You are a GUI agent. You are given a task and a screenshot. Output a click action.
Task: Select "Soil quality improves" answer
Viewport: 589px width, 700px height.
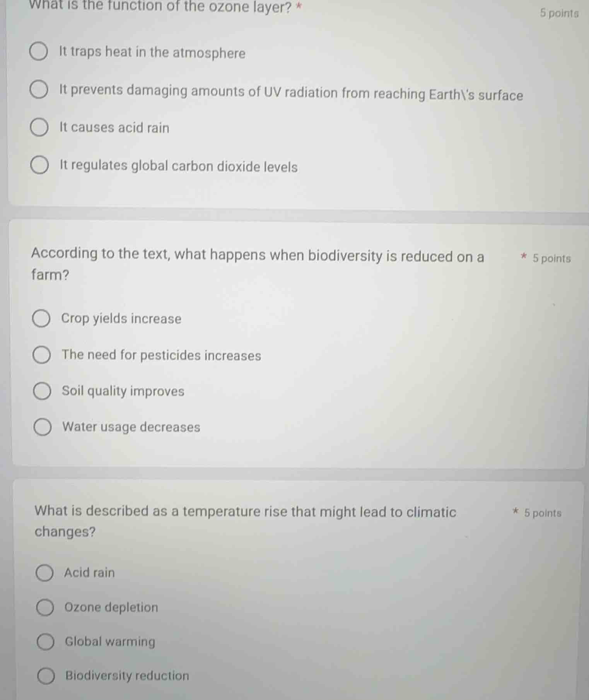point(43,391)
